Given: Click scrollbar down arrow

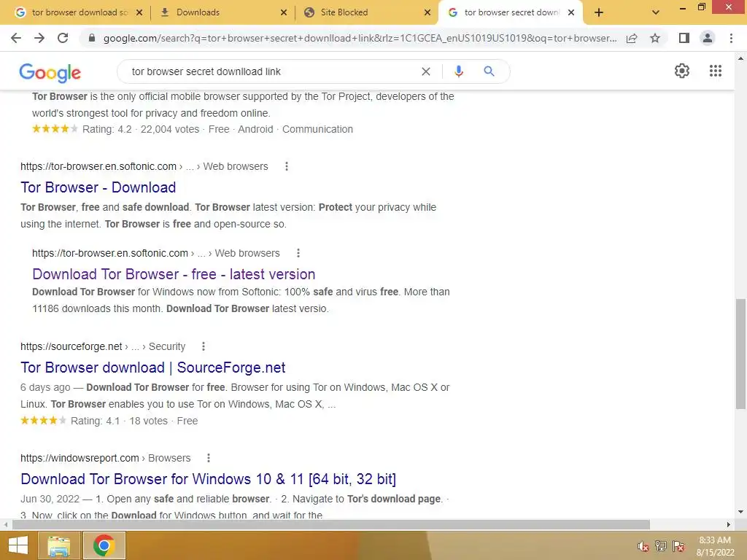Looking at the screenshot, I should pyautogui.click(x=740, y=512).
